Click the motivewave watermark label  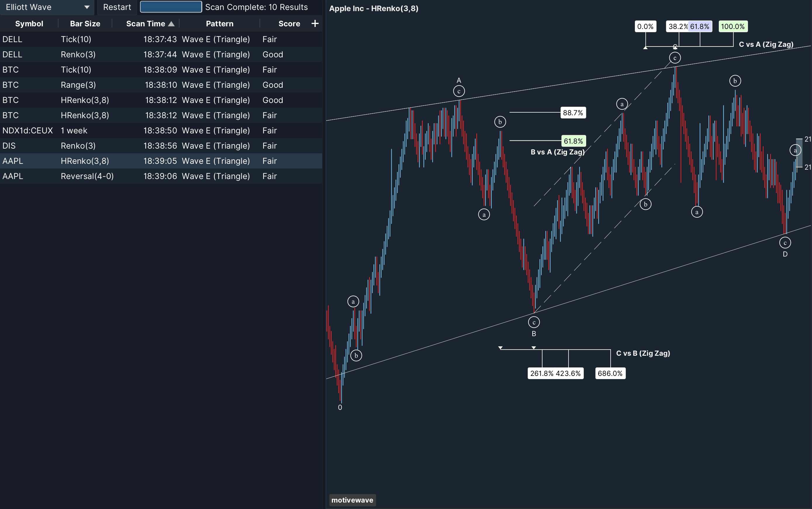352,500
